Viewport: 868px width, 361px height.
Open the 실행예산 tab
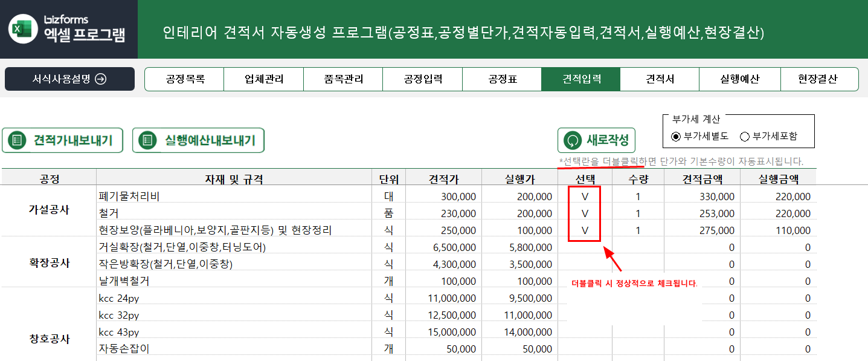(x=740, y=79)
